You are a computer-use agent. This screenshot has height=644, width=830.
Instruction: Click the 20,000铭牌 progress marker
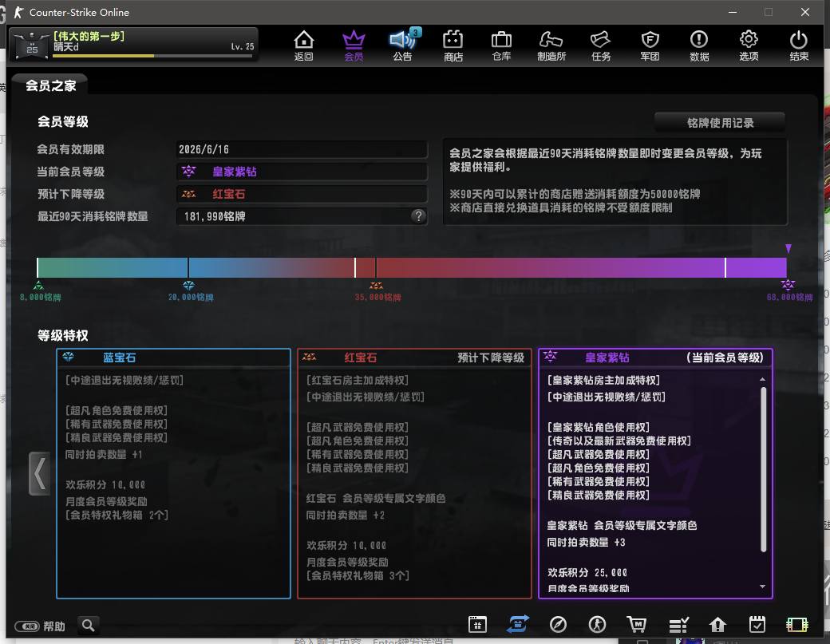point(189,291)
